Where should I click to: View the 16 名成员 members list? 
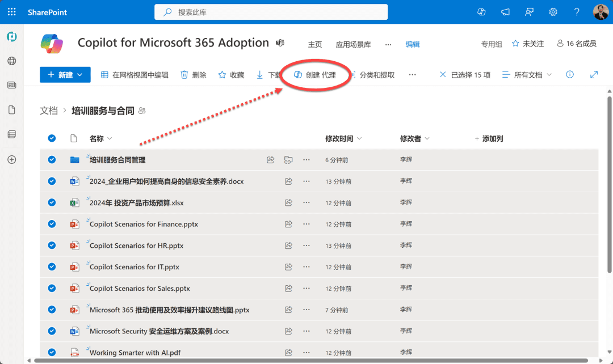(x=577, y=44)
